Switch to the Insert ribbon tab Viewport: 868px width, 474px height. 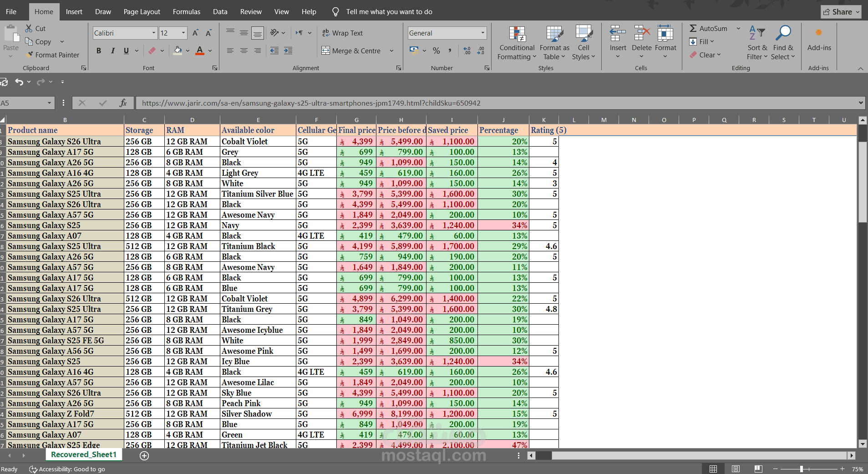pyautogui.click(x=74, y=12)
